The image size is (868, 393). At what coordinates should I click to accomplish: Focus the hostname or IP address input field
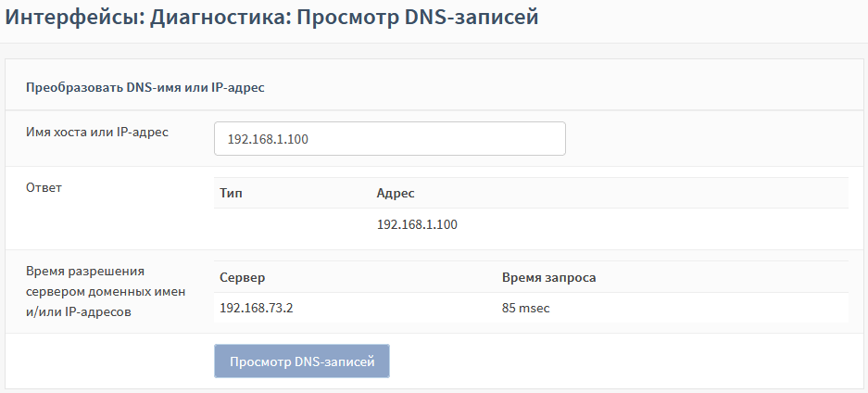coord(390,138)
